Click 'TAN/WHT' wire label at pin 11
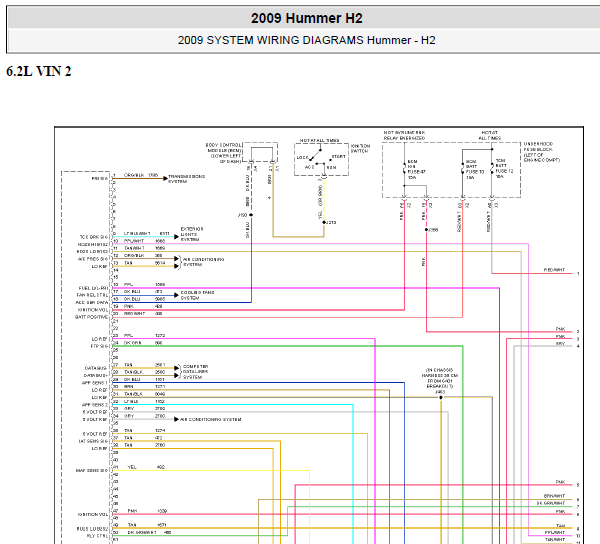The height and width of the screenshot is (544, 600). coord(134,248)
